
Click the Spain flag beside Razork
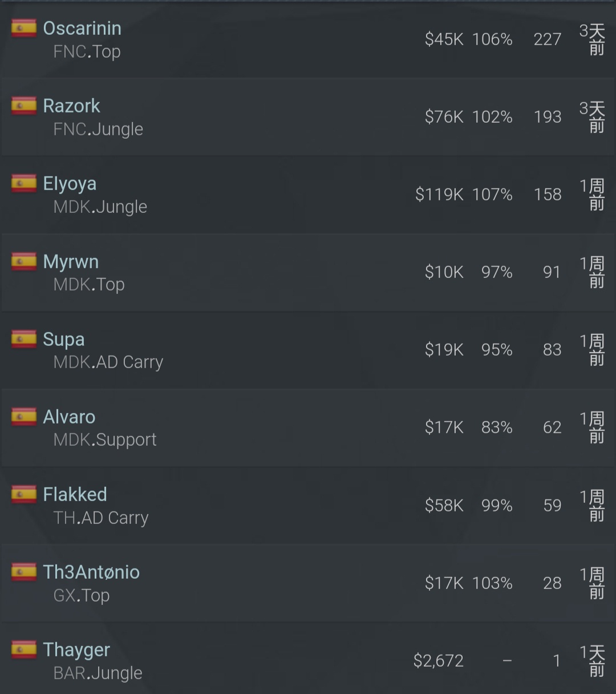pos(24,106)
